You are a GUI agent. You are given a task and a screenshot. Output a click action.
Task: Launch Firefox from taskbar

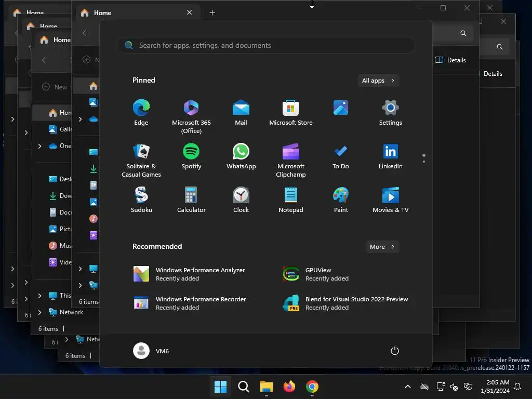tap(289, 387)
